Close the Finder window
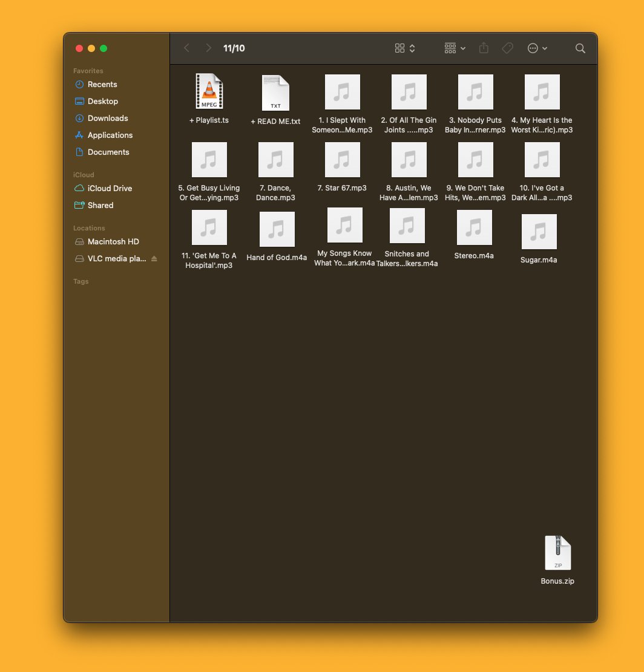Image resolution: width=644 pixels, height=672 pixels. click(79, 48)
